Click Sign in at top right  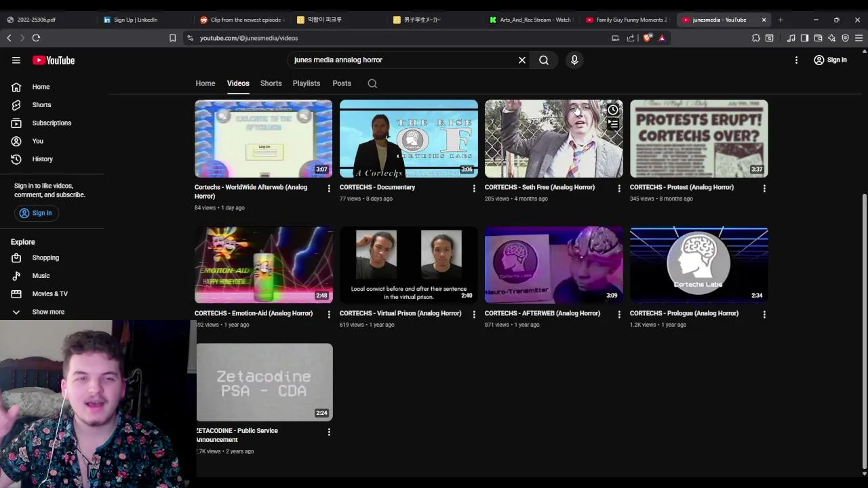830,60
